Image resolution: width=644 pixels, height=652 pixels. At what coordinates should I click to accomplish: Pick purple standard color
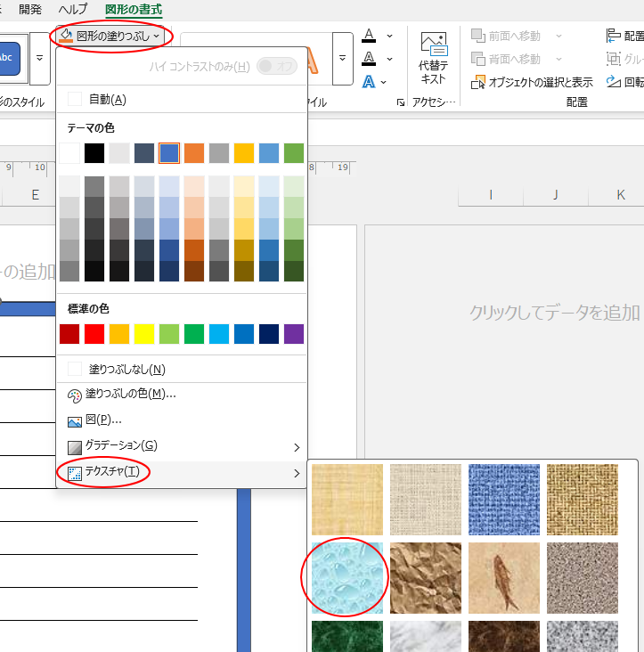coord(294,334)
